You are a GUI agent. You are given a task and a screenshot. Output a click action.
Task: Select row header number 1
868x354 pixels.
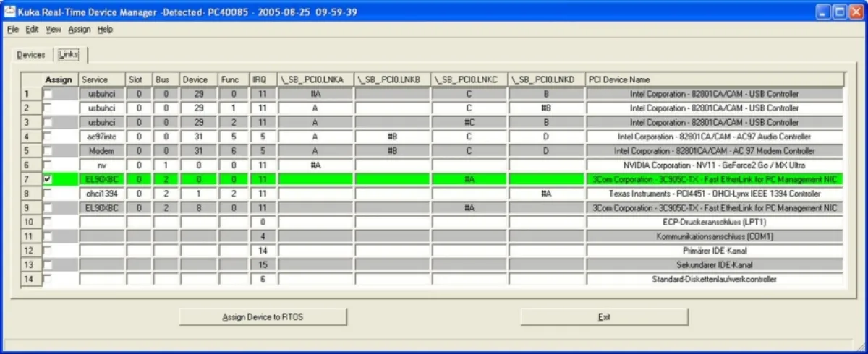31,94
